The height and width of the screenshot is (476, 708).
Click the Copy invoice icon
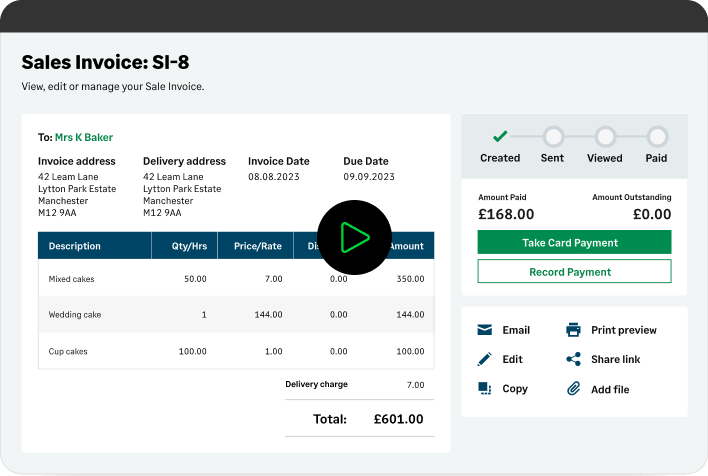coord(485,389)
